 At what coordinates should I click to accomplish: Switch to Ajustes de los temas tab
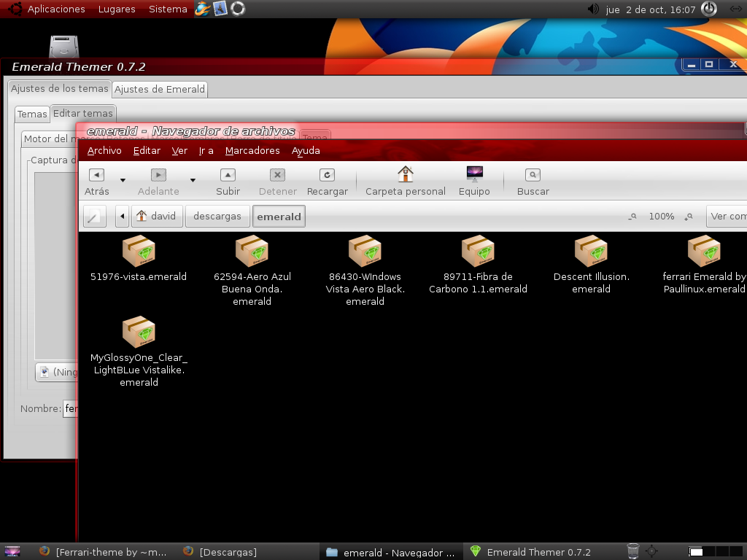[x=60, y=88]
